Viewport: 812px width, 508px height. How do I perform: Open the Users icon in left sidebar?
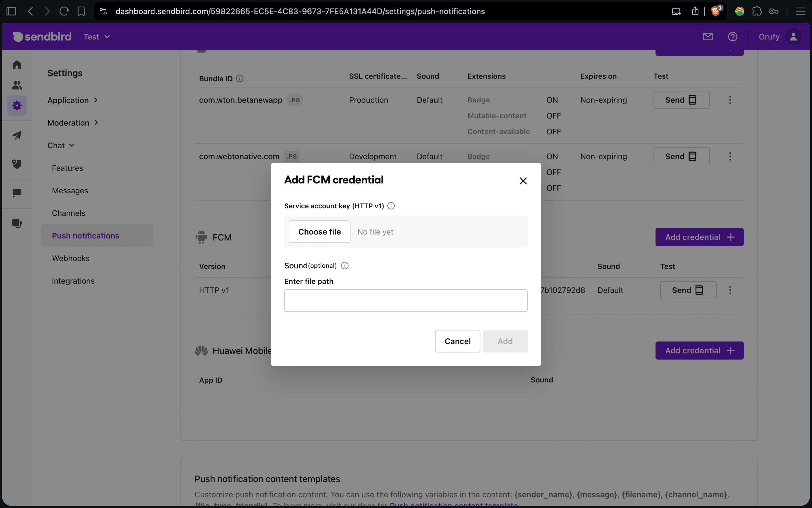17,85
